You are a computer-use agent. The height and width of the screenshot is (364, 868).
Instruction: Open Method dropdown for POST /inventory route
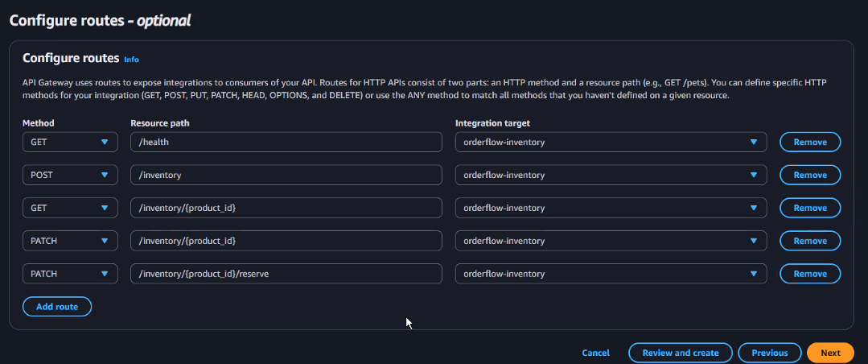click(70, 175)
